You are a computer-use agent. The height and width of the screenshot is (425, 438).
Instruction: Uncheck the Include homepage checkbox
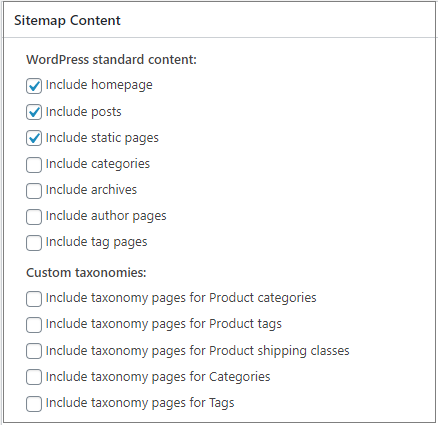(x=34, y=86)
